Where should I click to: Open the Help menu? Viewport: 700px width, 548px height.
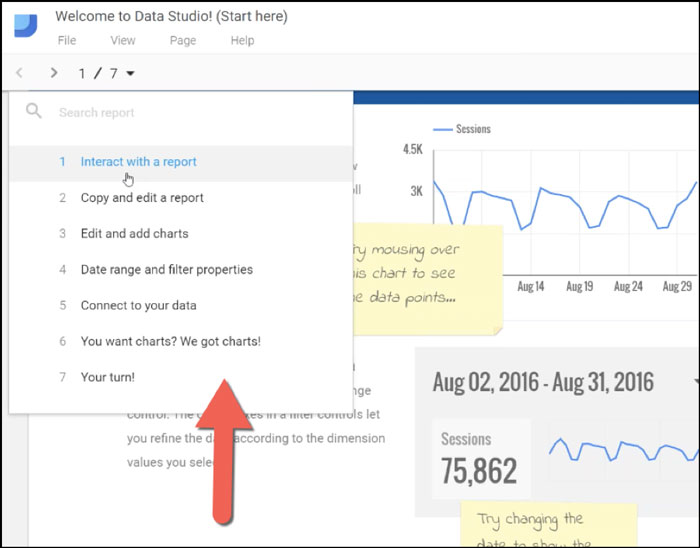click(242, 41)
